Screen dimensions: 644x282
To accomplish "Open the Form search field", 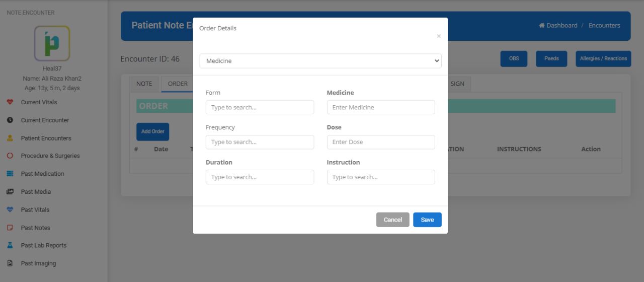I will tap(260, 107).
